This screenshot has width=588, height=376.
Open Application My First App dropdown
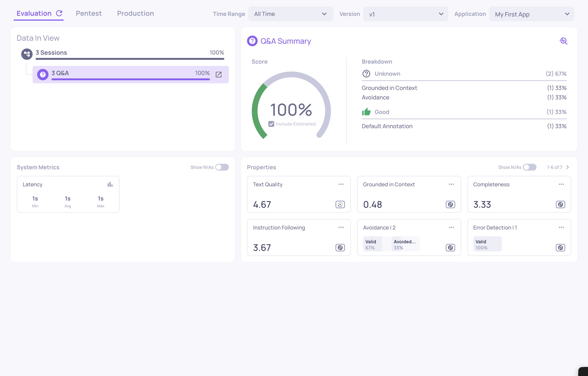coord(531,14)
